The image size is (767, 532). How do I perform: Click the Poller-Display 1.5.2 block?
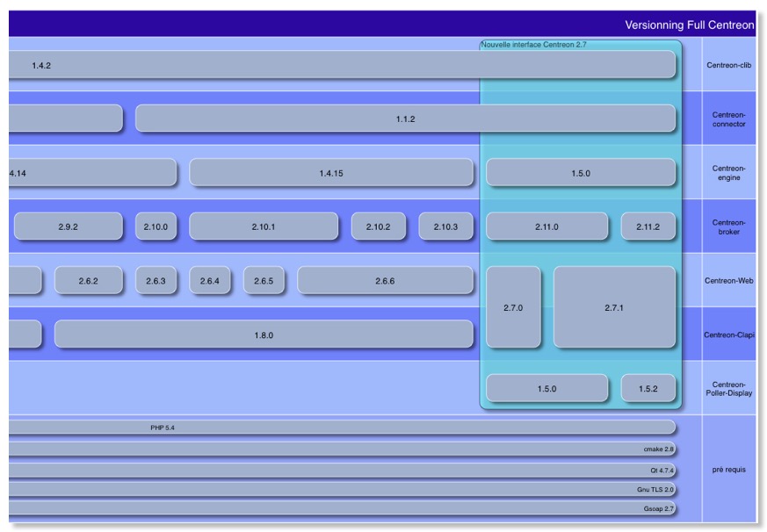coord(648,387)
